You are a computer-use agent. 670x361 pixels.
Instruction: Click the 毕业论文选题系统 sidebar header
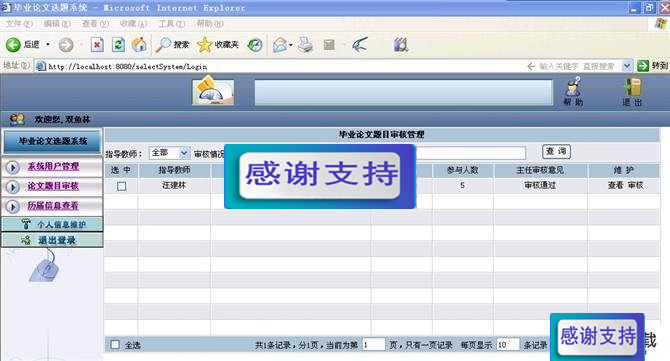(x=53, y=141)
